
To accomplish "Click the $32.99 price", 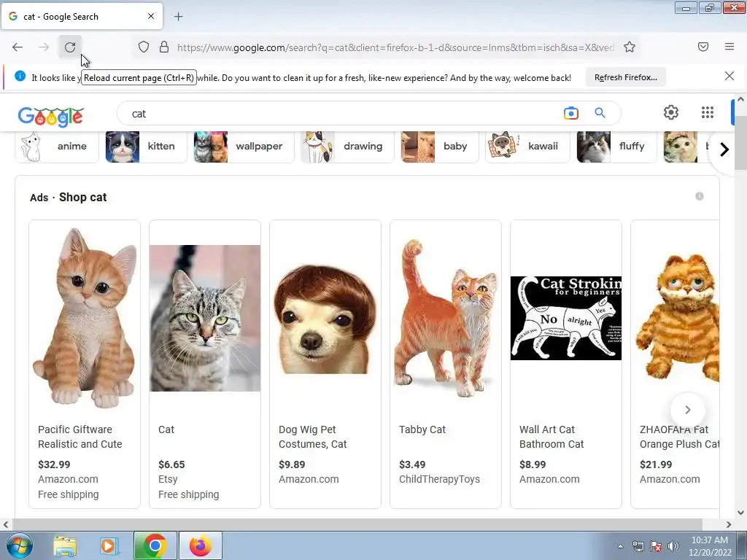I will [x=54, y=464].
